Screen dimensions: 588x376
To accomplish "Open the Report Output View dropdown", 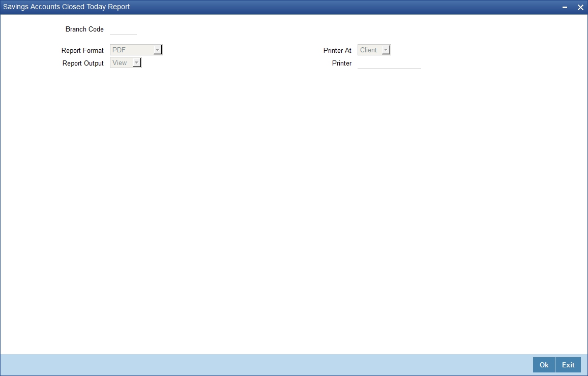I will [126, 62].
